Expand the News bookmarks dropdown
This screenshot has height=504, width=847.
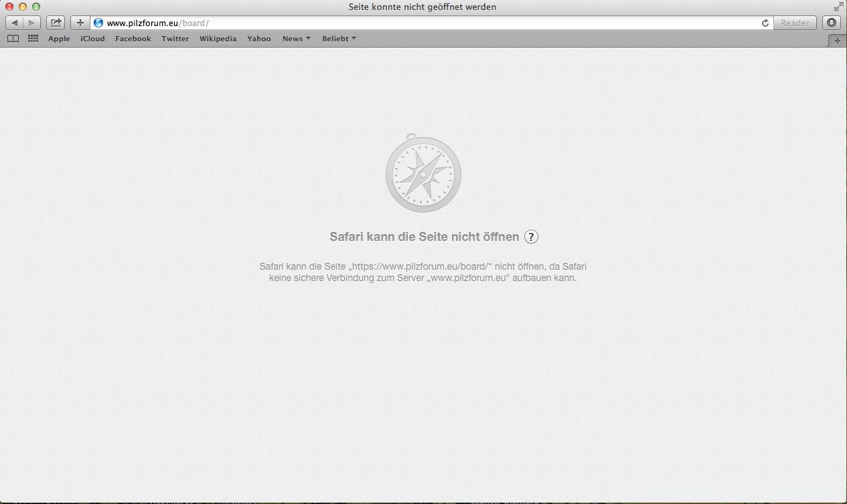pyautogui.click(x=296, y=39)
